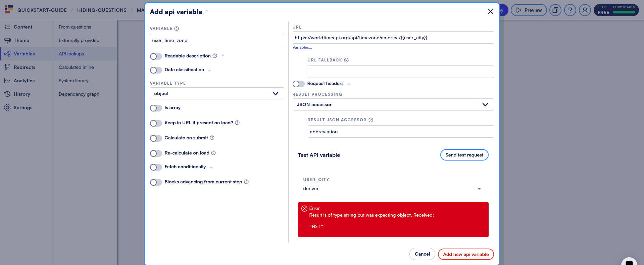This screenshot has width=644, height=265.
Task: Enable the Is array toggle
Action: click(x=156, y=108)
